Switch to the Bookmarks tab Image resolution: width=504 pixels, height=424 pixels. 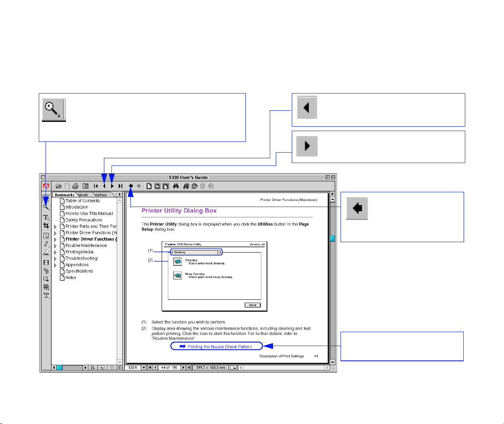point(64,195)
